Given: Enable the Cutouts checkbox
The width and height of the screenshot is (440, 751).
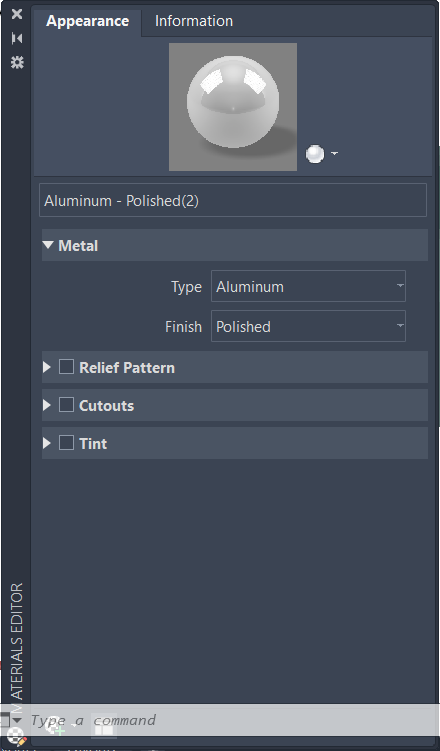Looking at the screenshot, I should (66, 405).
